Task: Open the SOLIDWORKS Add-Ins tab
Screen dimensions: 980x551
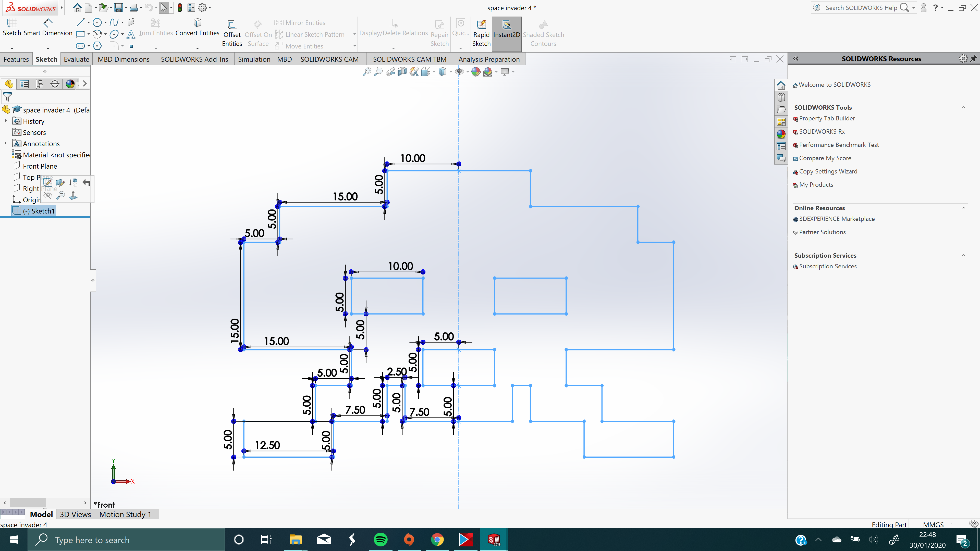Action: pyautogui.click(x=194, y=59)
